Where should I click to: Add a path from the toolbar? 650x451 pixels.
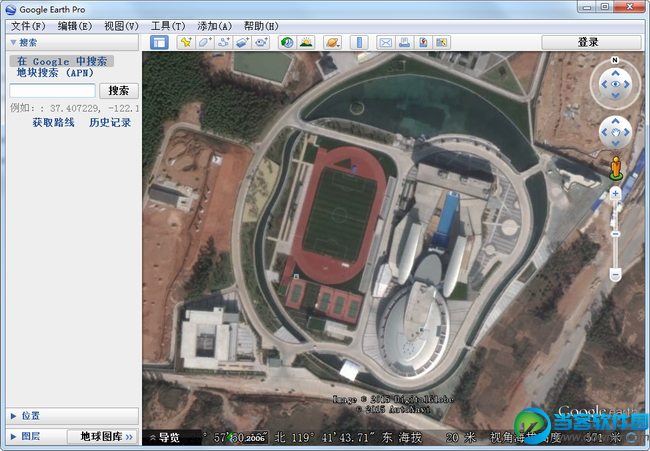click(224, 42)
